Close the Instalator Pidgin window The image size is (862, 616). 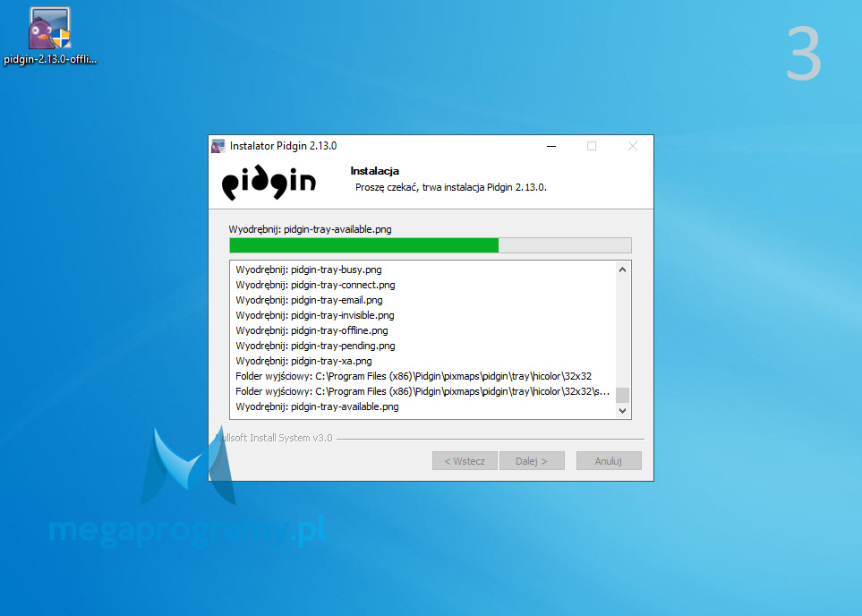[633, 146]
